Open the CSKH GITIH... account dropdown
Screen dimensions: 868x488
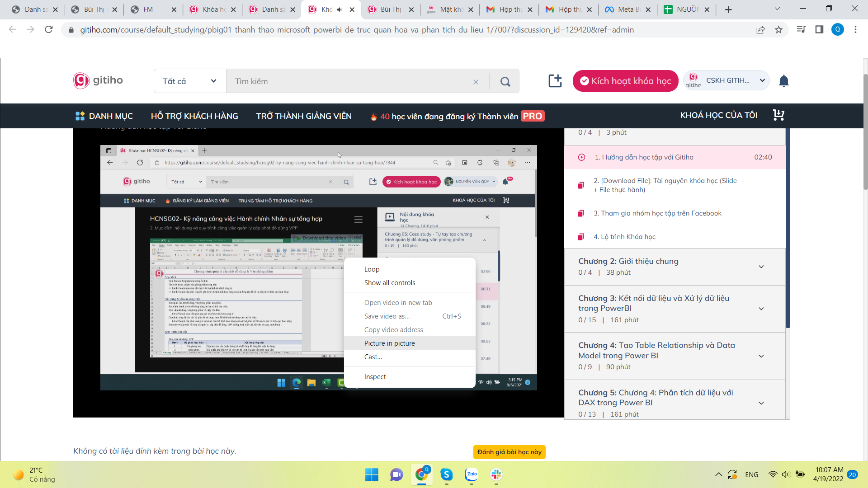point(726,80)
